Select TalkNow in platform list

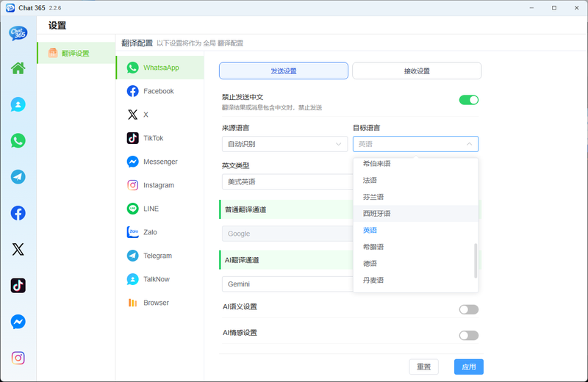click(x=160, y=279)
